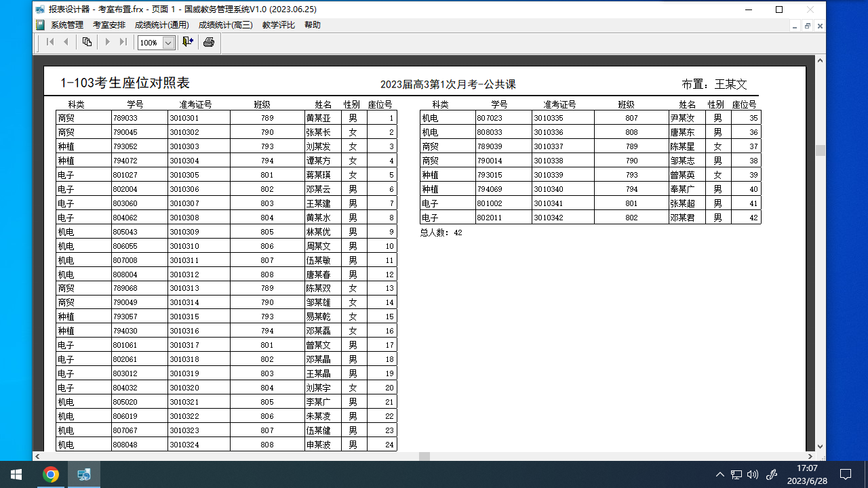The height and width of the screenshot is (488, 868).
Task: Select the report app icon on taskbar
Action: [84, 474]
